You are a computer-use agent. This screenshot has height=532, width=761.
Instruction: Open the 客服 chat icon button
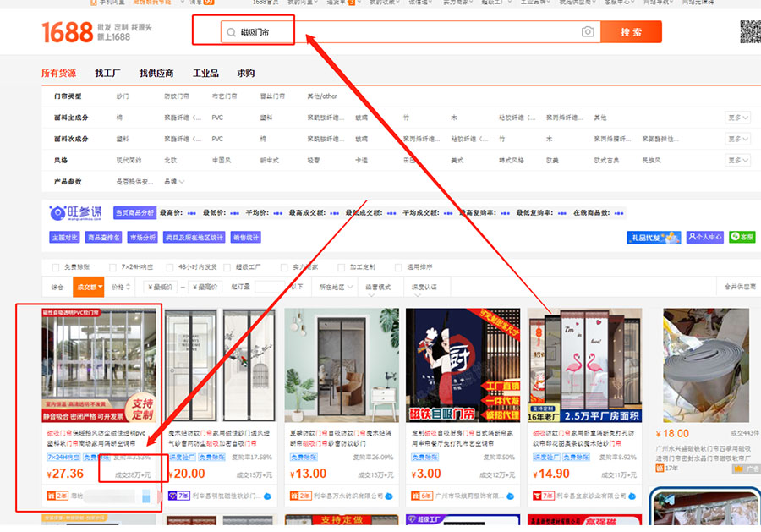pyautogui.click(x=742, y=238)
